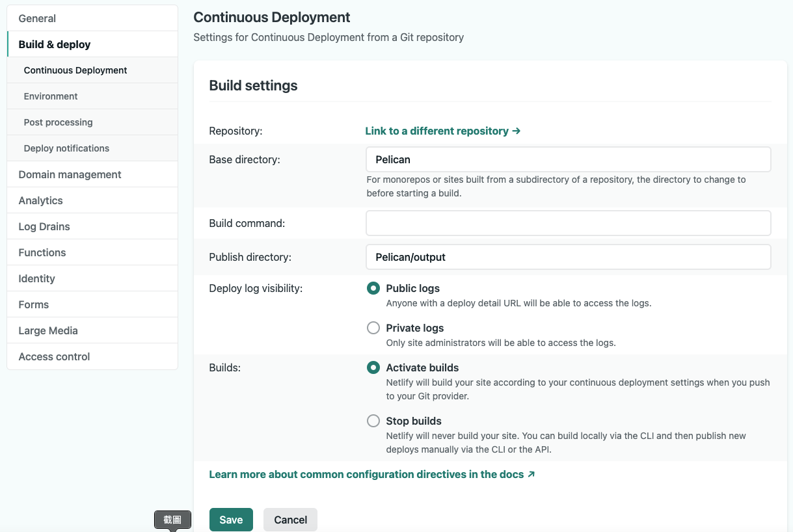Click into the Build command field
The height and width of the screenshot is (532, 793).
point(569,223)
